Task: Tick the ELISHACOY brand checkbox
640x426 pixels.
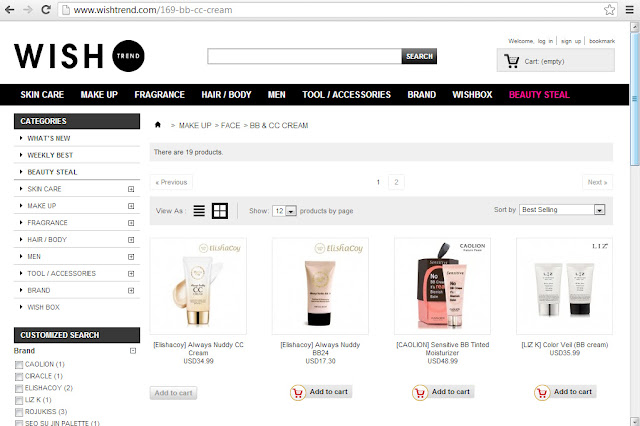Action: point(19,388)
